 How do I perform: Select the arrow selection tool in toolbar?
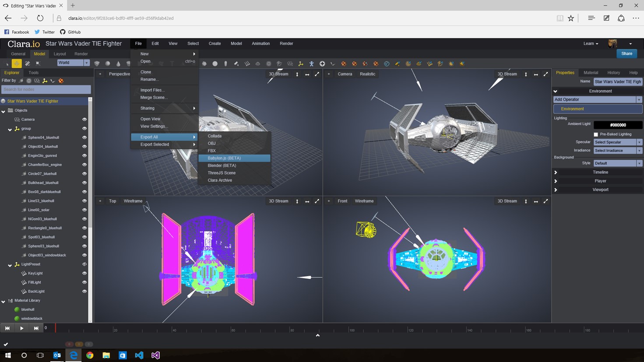[6, 63]
